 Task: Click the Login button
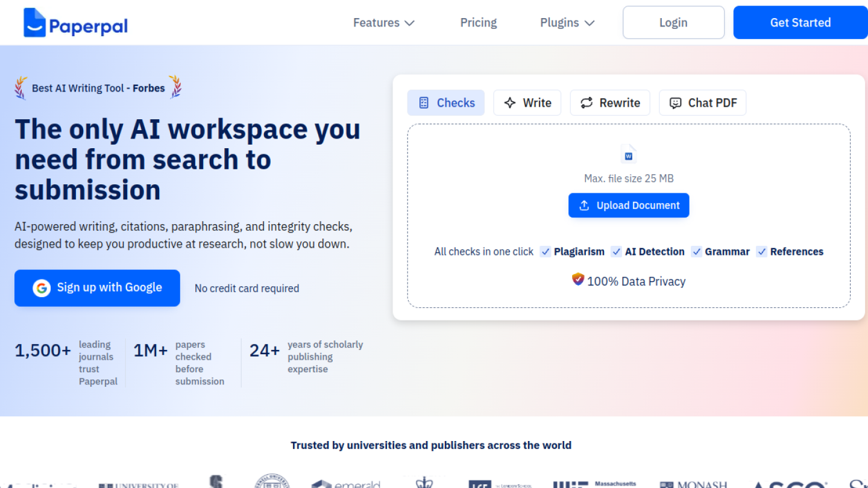point(673,23)
